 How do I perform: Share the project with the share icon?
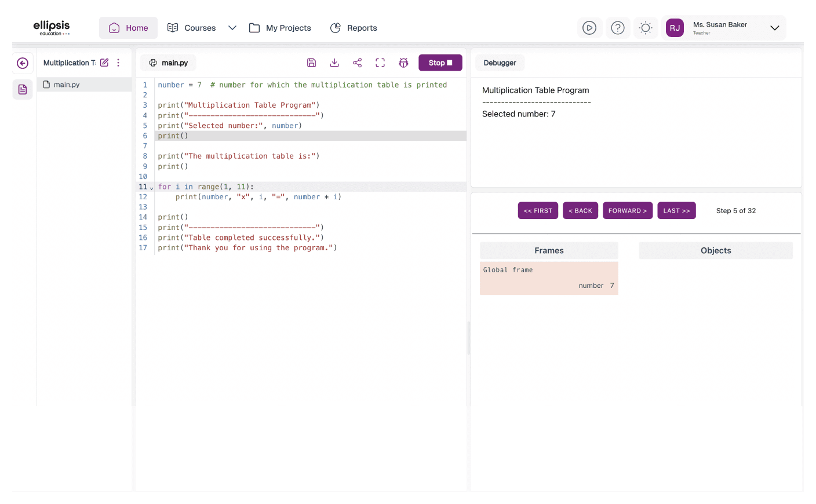[358, 63]
